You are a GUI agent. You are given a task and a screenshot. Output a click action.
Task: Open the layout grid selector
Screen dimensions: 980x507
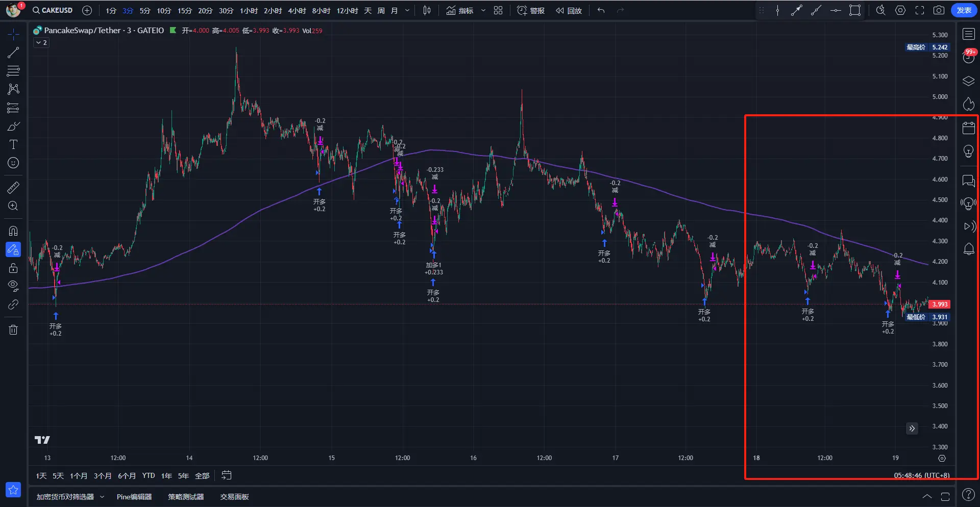pos(498,10)
